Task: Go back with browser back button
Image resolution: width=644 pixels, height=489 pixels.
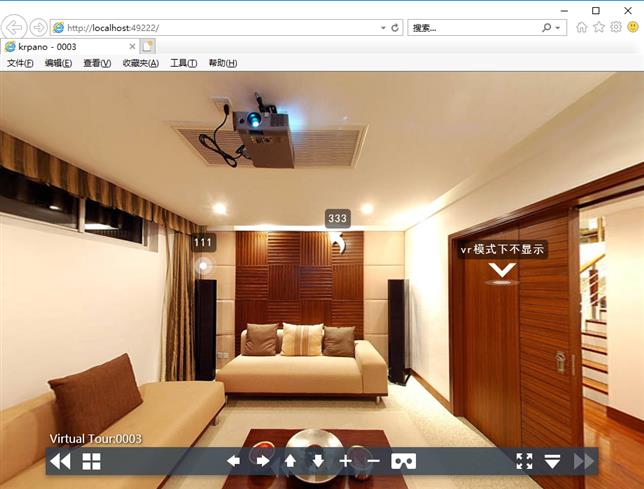Action: 14,28
